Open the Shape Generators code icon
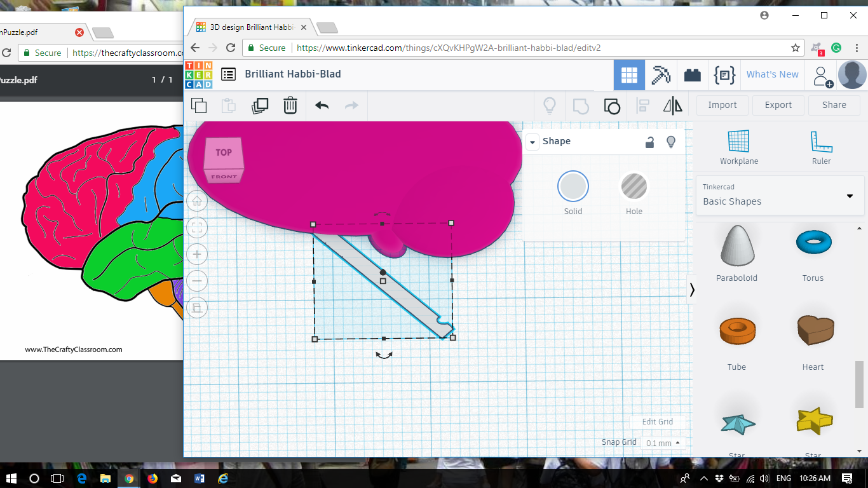 tap(724, 75)
